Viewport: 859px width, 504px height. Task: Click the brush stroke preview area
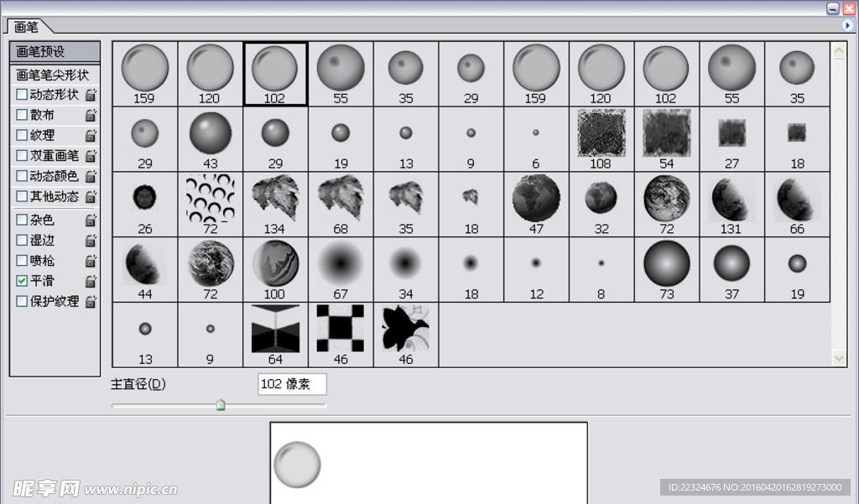pyautogui.click(x=429, y=463)
